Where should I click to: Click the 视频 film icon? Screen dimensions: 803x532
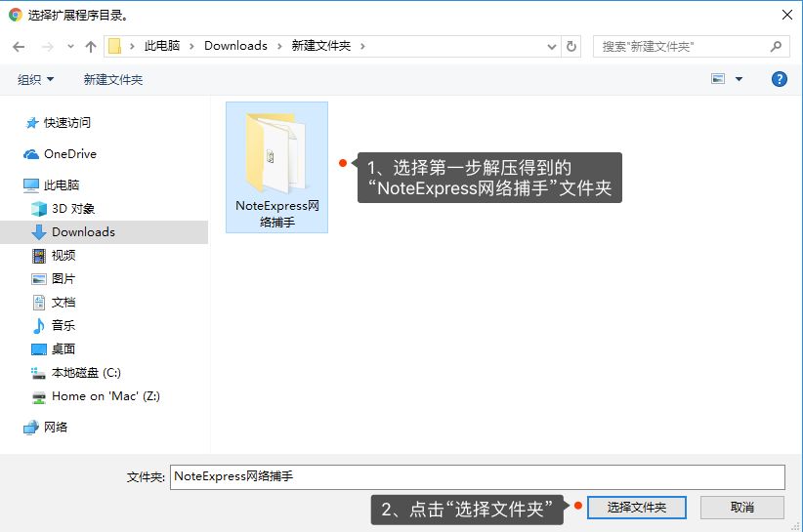tap(39, 256)
